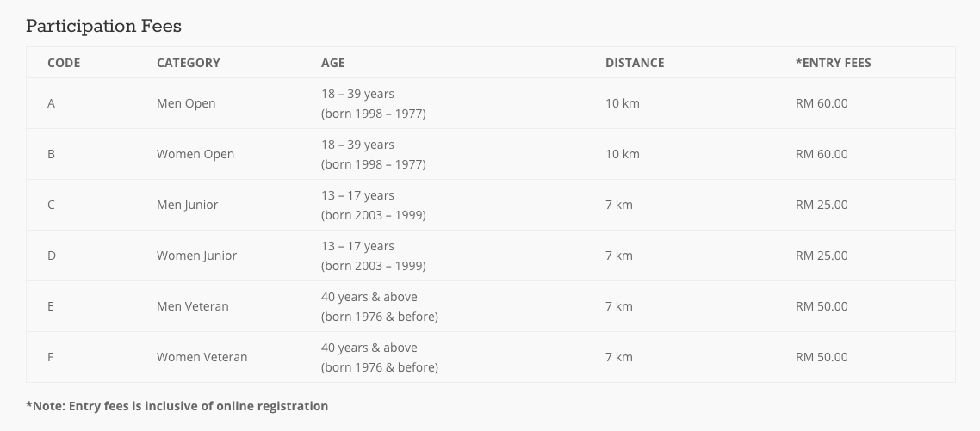Click the 7 km distance for Men Veteran

pos(619,306)
